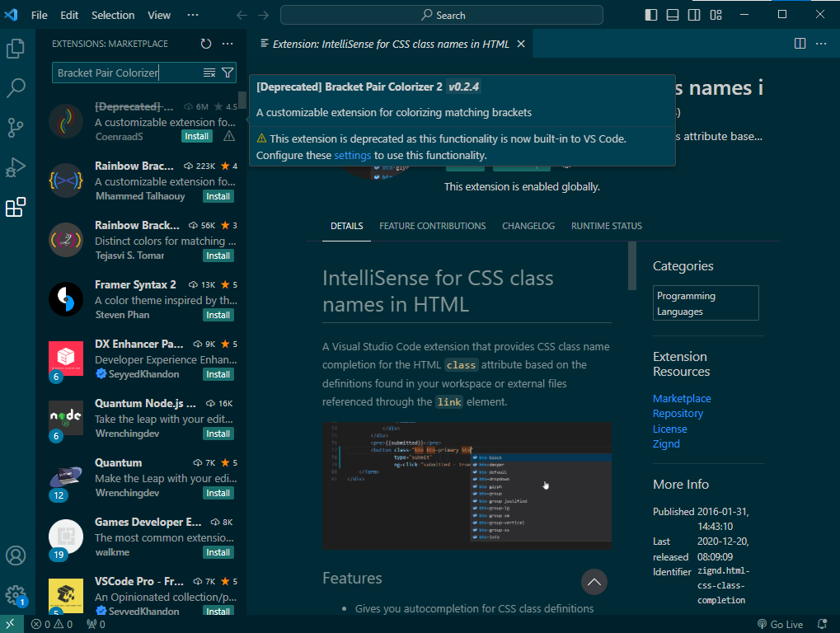The image size is (840, 633).
Task: Open the filter extensions funnel icon
Action: point(228,73)
